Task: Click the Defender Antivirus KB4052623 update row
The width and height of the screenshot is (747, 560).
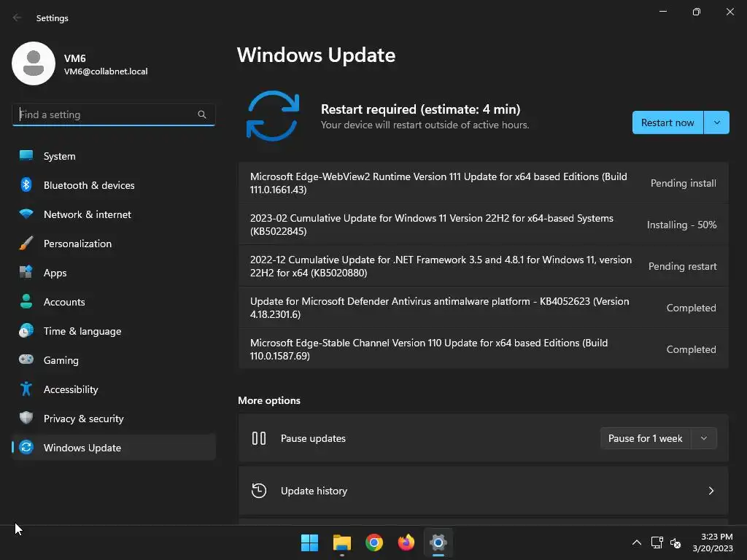Action: (483, 308)
